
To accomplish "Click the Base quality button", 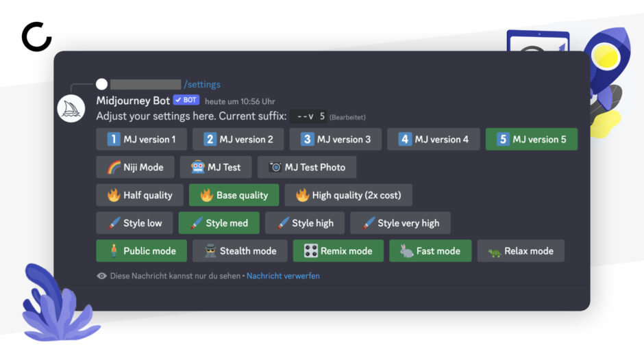I will (x=234, y=195).
